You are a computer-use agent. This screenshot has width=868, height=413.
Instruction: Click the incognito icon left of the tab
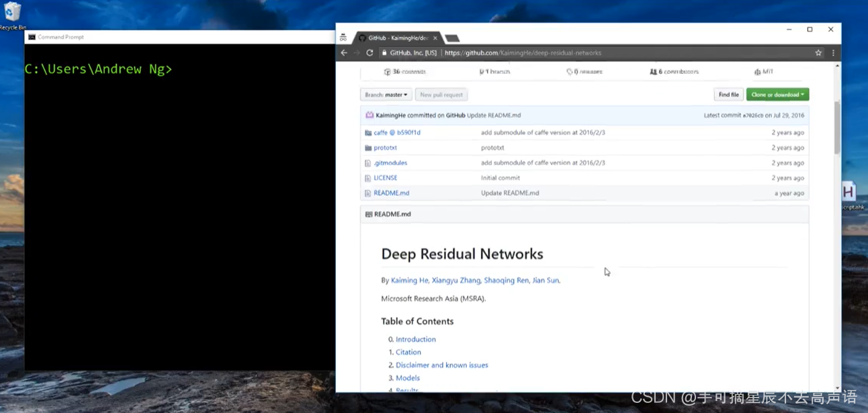point(343,38)
